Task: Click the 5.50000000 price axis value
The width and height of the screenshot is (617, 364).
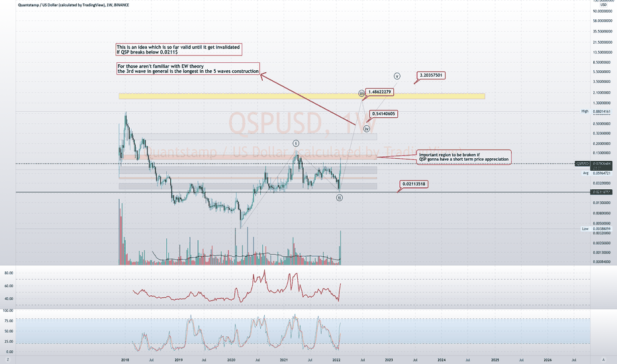Action: coord(602,71)
